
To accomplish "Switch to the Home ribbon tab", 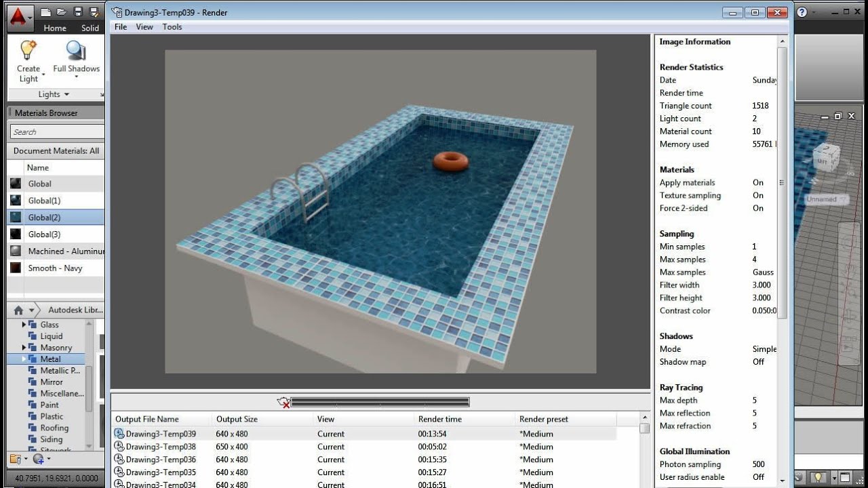I will pos(55,28).
